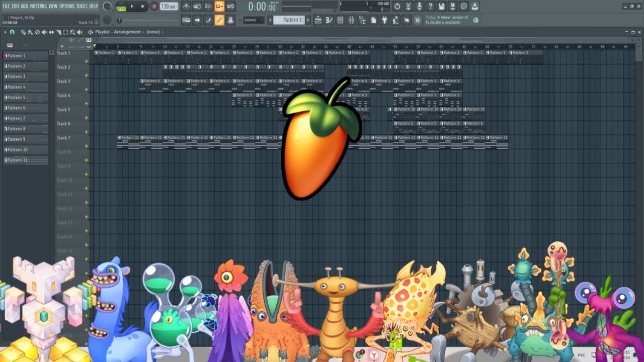Click the globe icon in news panel
Image resolution: width=644 pixels, height=362 pixels.
click(476, 20)
